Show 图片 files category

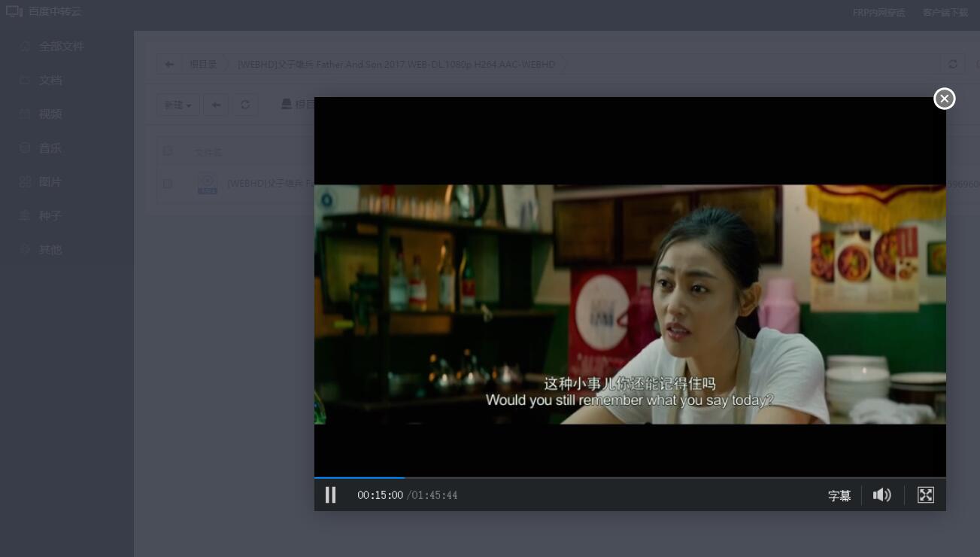50,182
